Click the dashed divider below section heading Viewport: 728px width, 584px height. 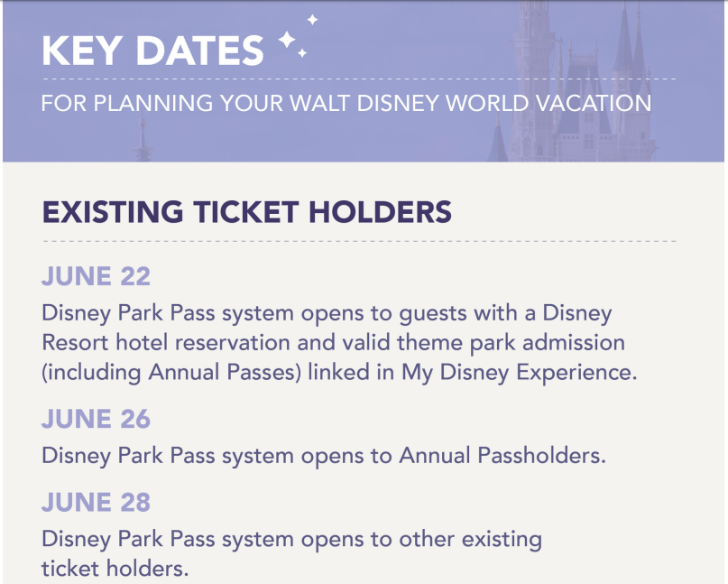359,242
